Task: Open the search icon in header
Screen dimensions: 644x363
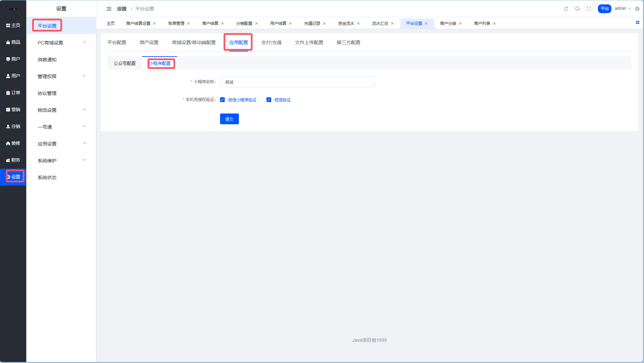Action: coord(577,9)
